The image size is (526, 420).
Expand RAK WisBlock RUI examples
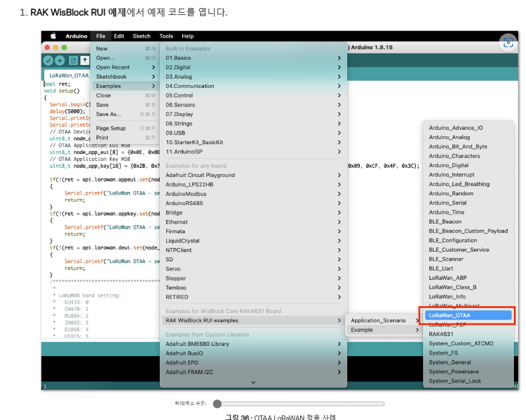[x=254, y=321]
